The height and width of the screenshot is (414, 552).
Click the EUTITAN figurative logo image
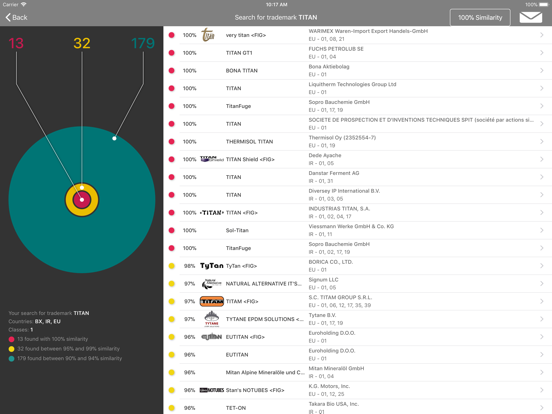[x=212, y=337]
